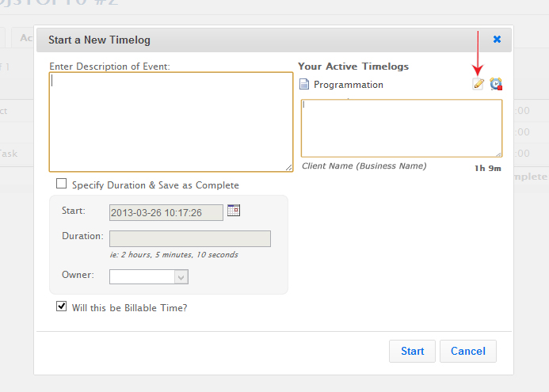Grab the description textarea resize handle

(x=289, y=168)
